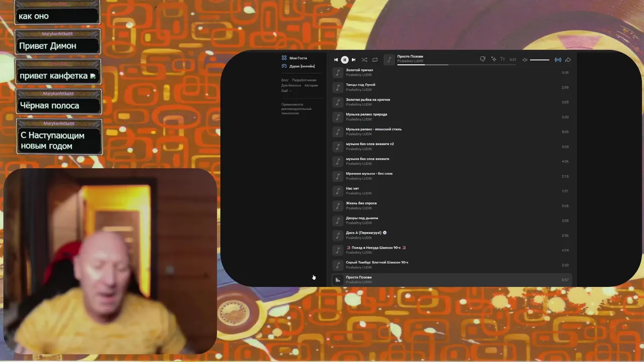Image resolution: width=644 pixels, height=362 pixels.
Task: Open Применяются рекомендательные технологии notice
Action: click(296, 109)
